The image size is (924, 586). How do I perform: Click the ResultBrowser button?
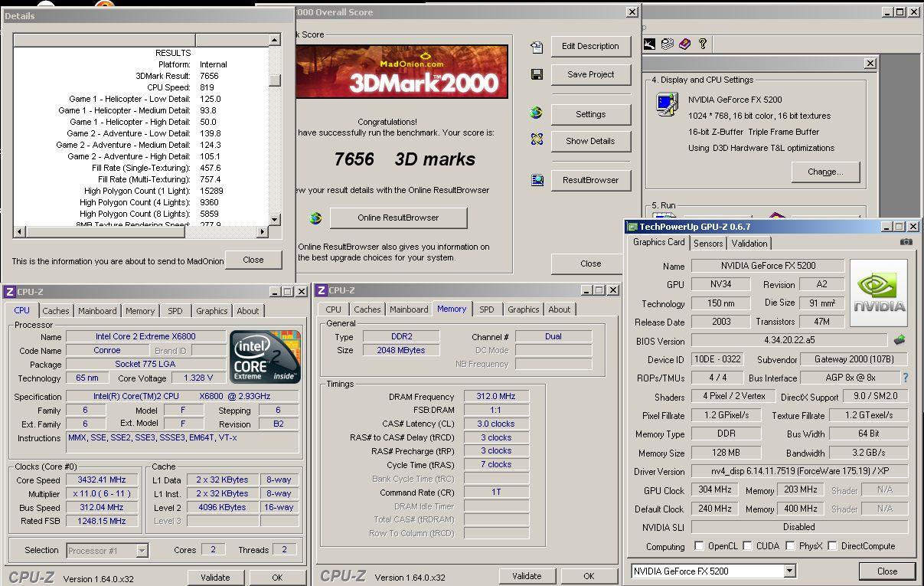point(591,180)
